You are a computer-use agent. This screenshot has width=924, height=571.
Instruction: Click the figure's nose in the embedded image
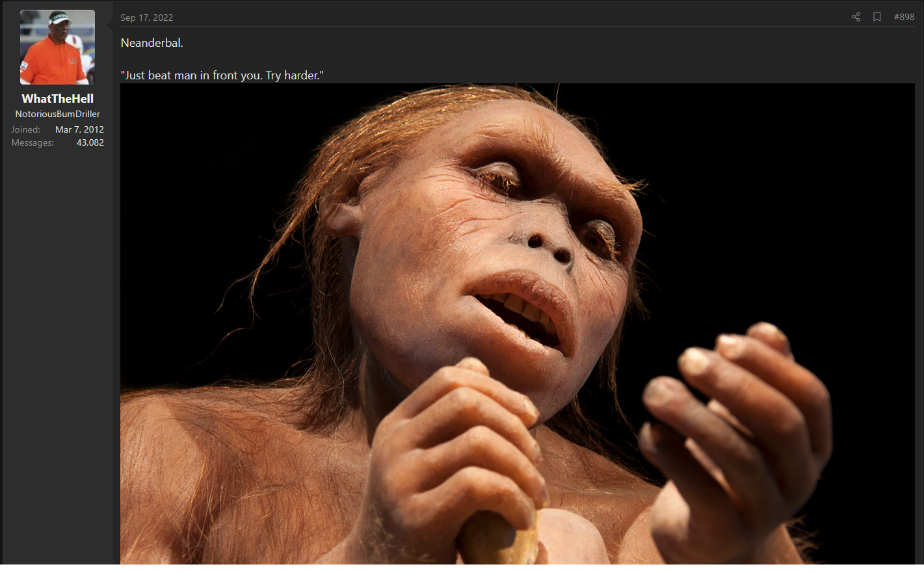click(x=549, y=246)
